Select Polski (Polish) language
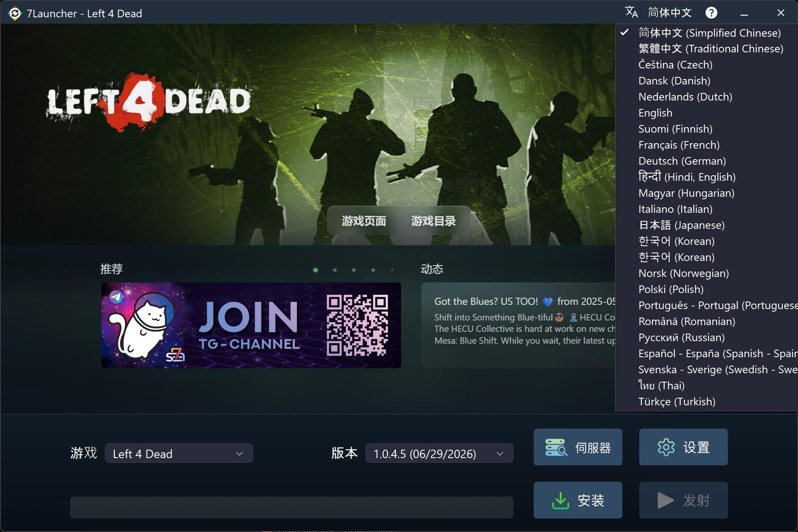This screenshot has width=798, height=532. pos(706,290)
